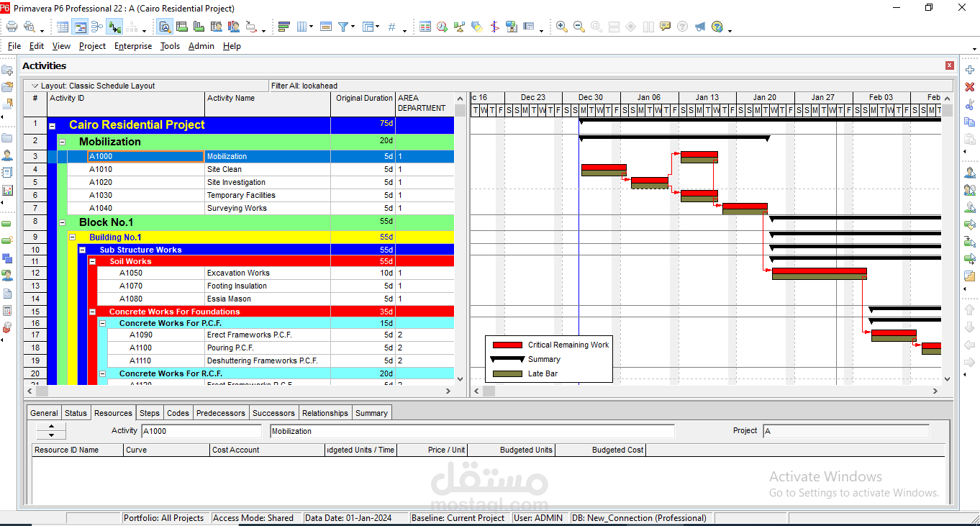The width and height of the screenshot is (980, 526).
Task: Open the File menu
Action: click(x=14, y=46)
